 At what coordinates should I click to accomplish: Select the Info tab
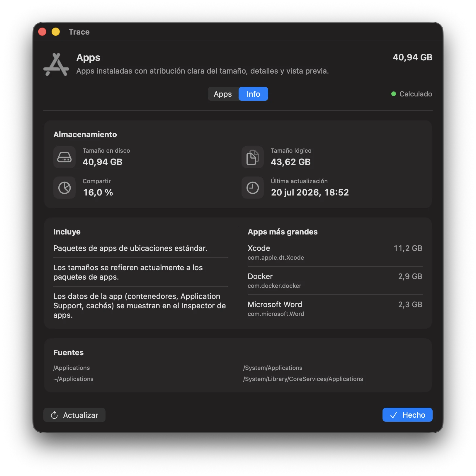point(253,94)
